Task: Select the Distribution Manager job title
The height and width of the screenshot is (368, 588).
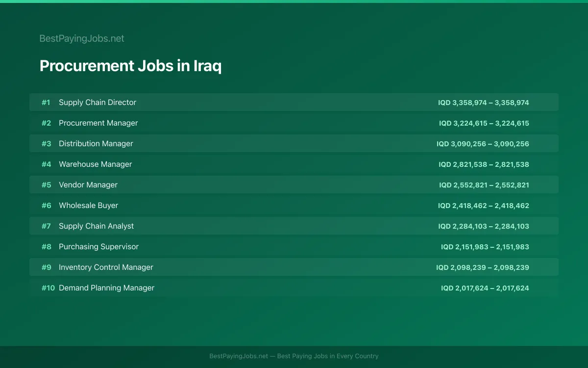Action: pyautogui.click(x=96, y=144)
